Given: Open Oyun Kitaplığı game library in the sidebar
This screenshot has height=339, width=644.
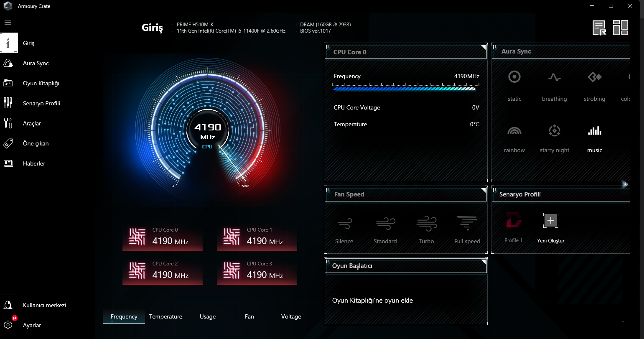Looking at the screenshot, I should click(x=41, y=83).
